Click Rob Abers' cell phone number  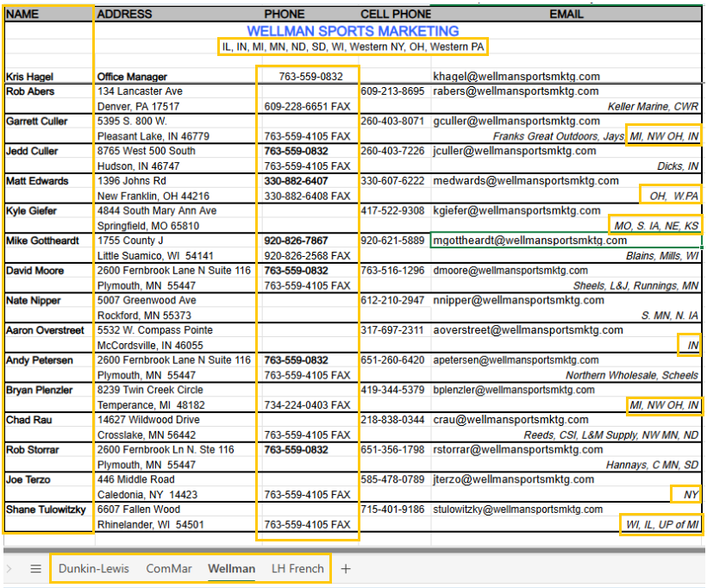[392, 91]
